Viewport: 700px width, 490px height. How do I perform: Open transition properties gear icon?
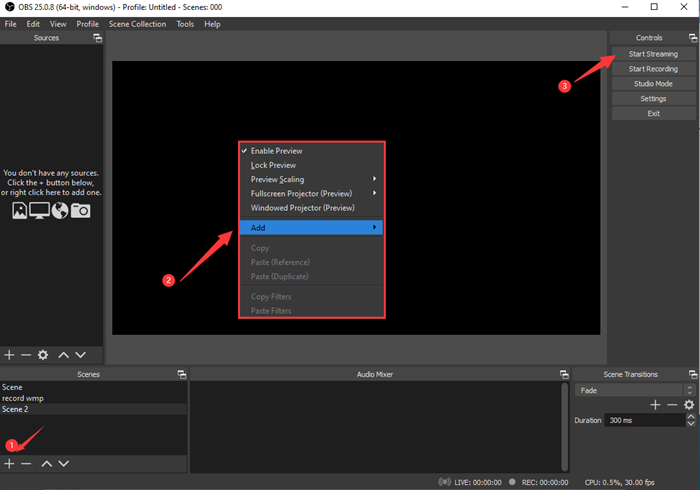689,405
